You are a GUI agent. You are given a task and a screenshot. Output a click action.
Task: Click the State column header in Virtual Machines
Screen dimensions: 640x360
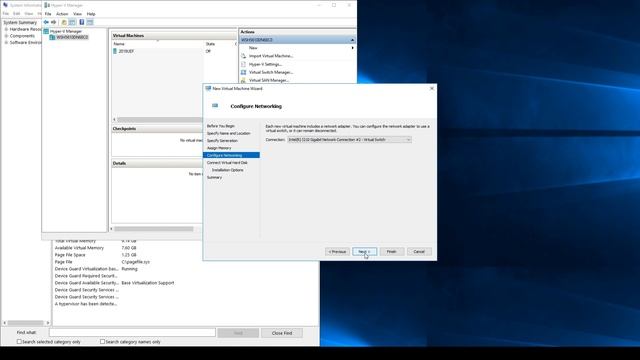[x=220, y=44]
